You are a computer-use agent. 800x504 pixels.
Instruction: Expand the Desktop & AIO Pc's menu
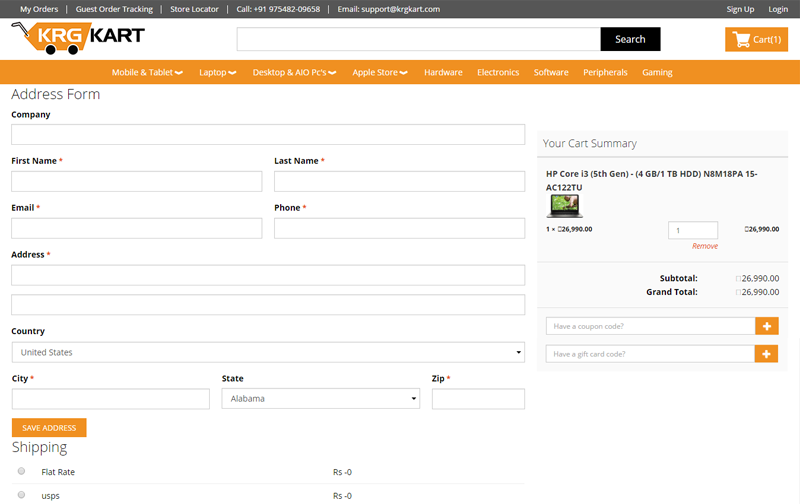click(294, 72)
